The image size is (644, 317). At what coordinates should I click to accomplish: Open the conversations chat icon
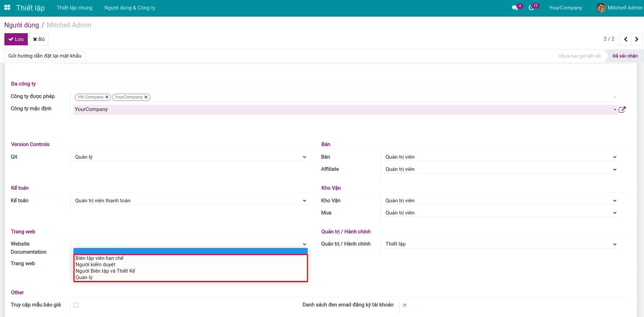(x=515, y=8)
